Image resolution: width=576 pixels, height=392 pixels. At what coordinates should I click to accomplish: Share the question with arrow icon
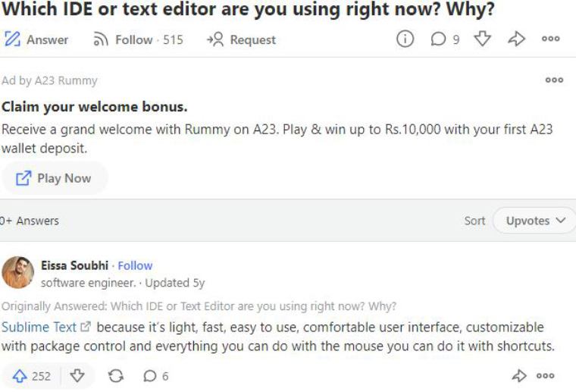[516, 39]
